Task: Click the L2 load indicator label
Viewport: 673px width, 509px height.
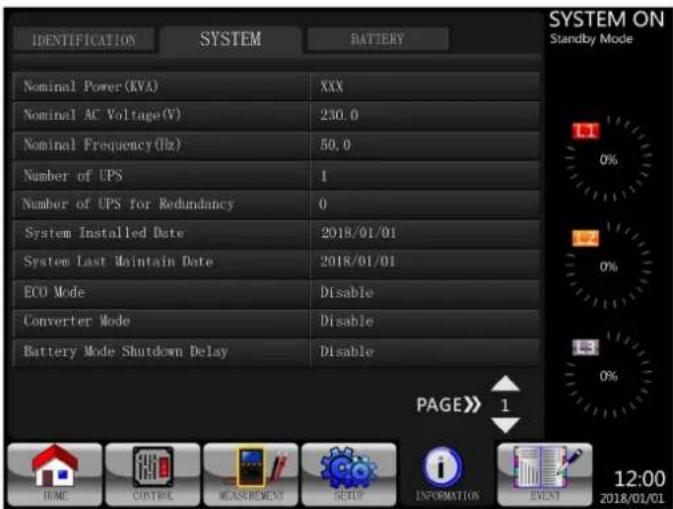Action: [x=585, y=238]
